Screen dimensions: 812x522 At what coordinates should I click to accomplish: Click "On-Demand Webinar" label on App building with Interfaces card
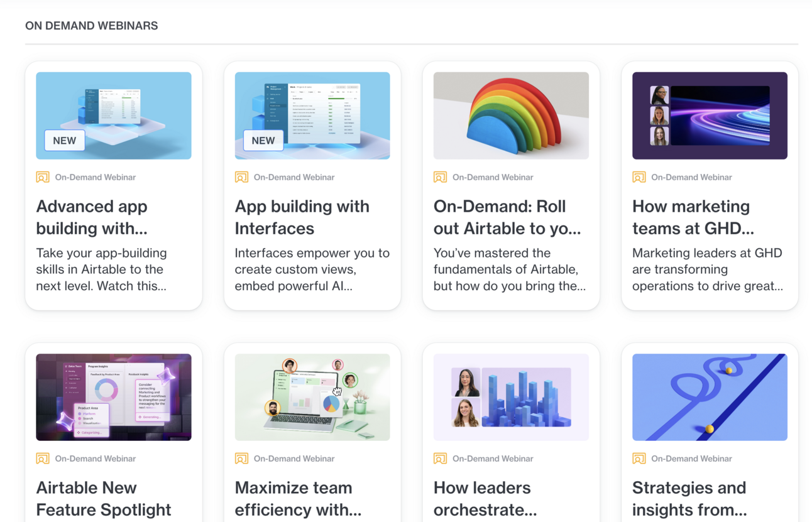(294, 177)
